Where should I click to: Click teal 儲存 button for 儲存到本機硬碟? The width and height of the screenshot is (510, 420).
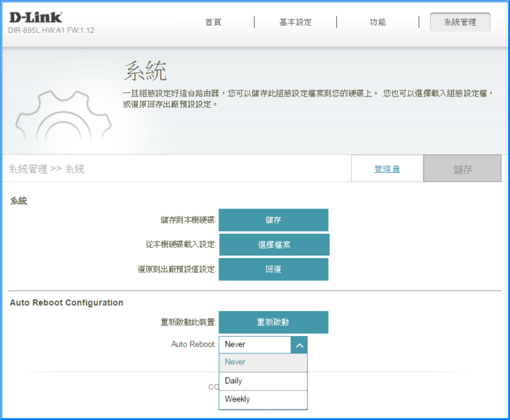pyautogui.click(x=273, y=220)
